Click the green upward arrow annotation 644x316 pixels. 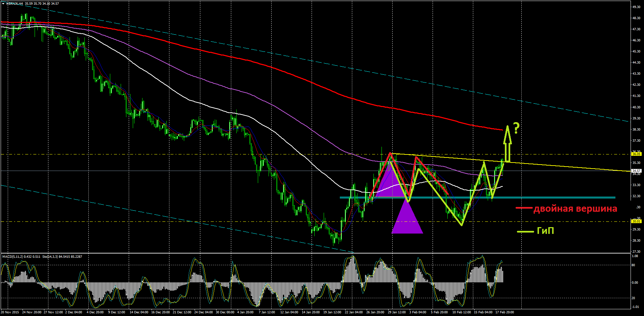(x=508, y=144)
